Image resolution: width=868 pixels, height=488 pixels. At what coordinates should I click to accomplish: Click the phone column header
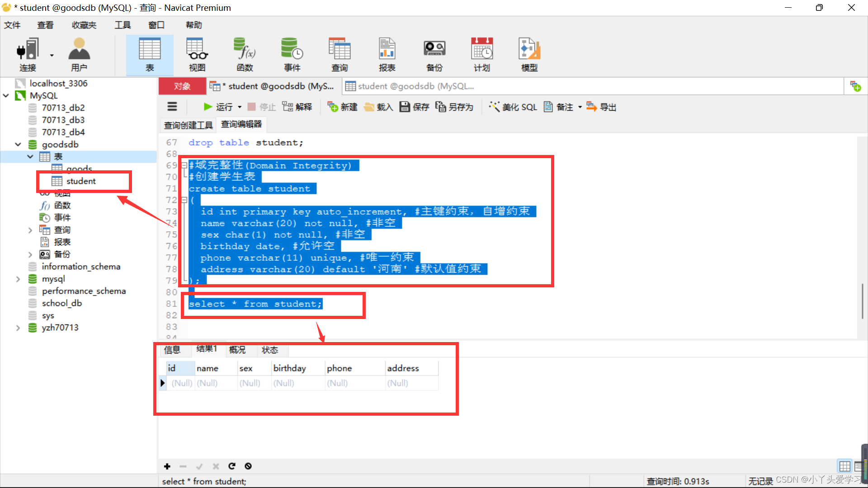click(354, 368)
